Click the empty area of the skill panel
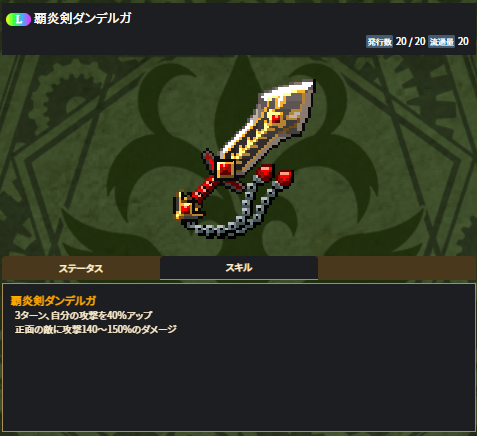477x436 pixels. point(239,383)
